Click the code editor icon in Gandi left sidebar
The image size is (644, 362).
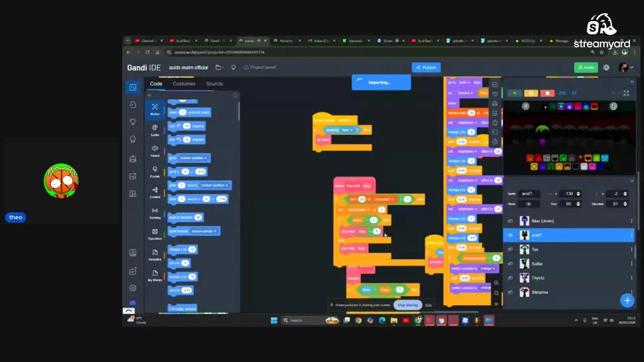click(x=133, y=87)
